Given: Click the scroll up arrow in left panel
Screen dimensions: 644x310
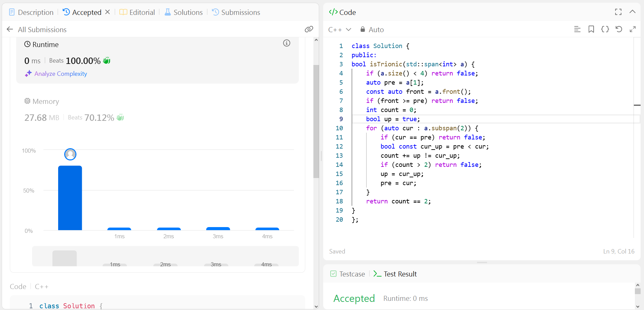Looking at the screenshot, I should tap(316, 40).
